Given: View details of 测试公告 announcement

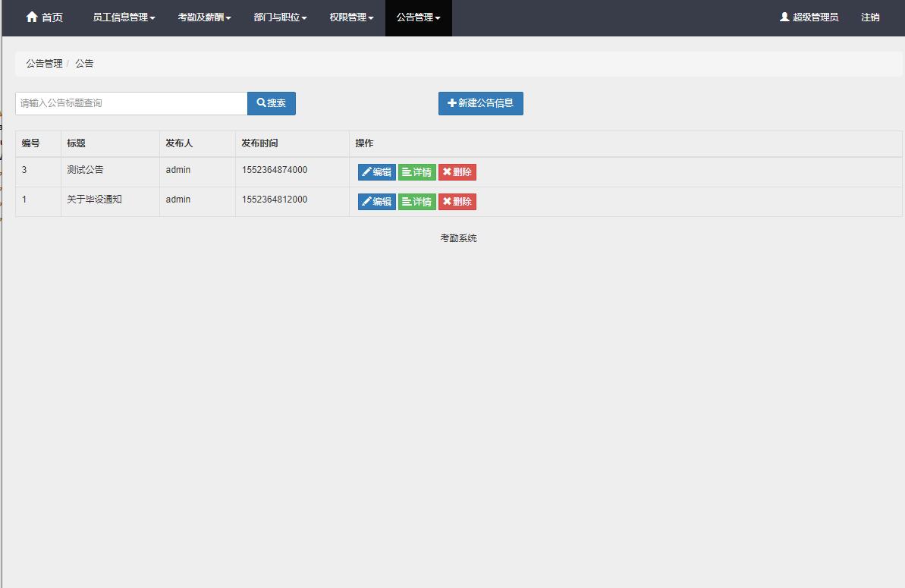Looking at the screenshot, I should (x=416, y=172).
